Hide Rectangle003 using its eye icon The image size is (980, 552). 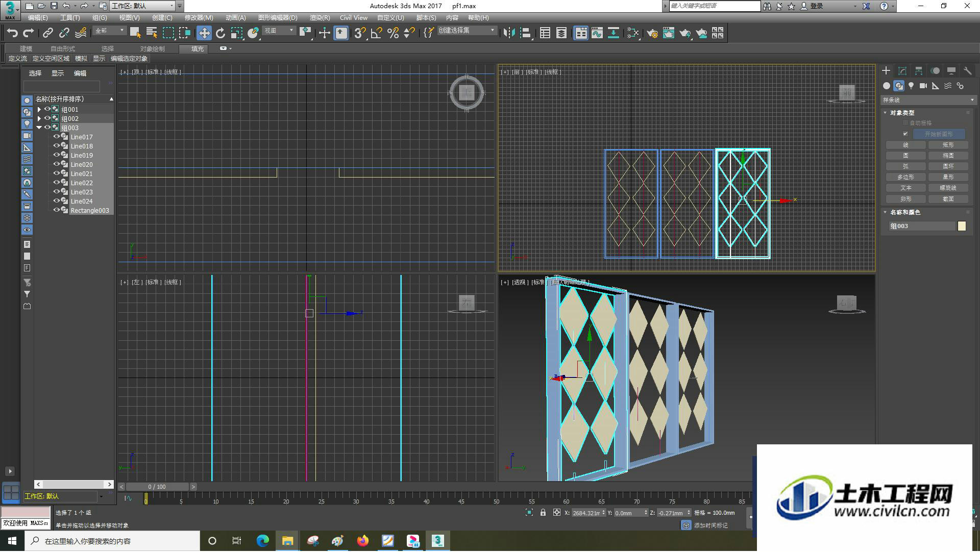(x=57, y=210)
